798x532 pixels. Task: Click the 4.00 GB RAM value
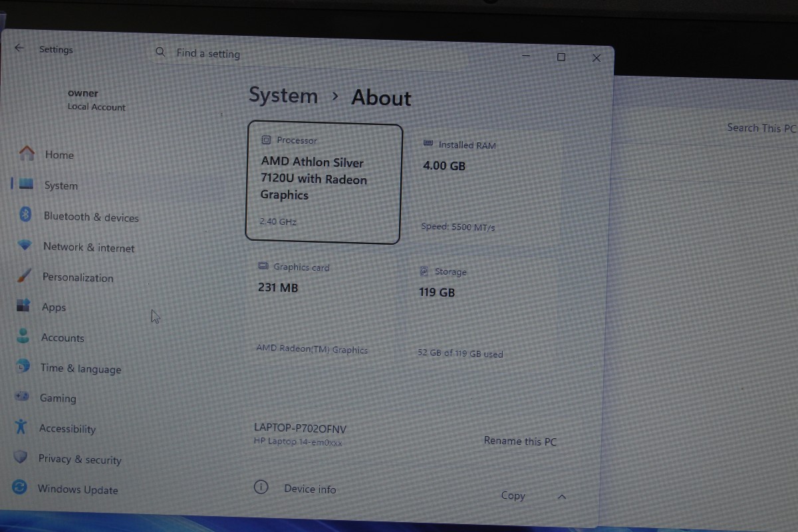(x=444, y=166)
